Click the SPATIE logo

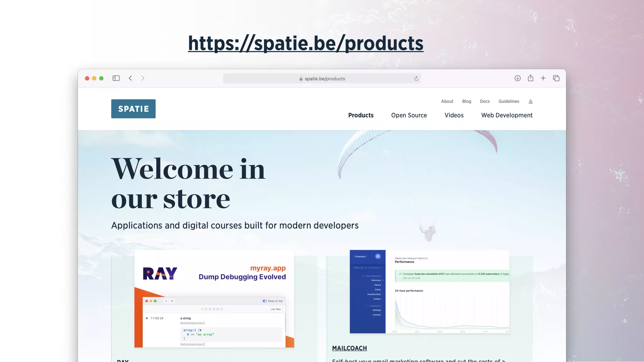tap(133, 109)
